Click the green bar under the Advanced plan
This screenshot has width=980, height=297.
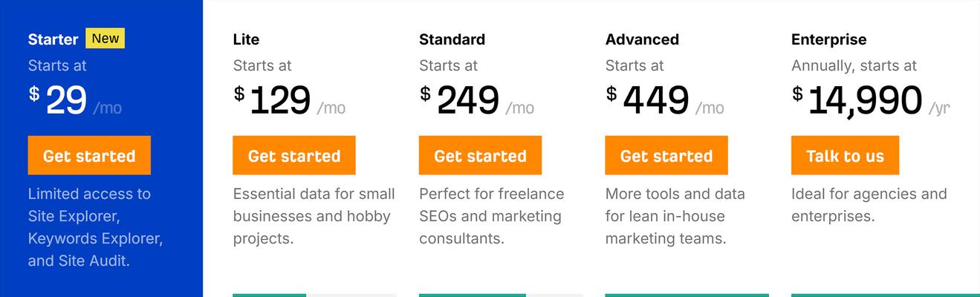(687, 295)
